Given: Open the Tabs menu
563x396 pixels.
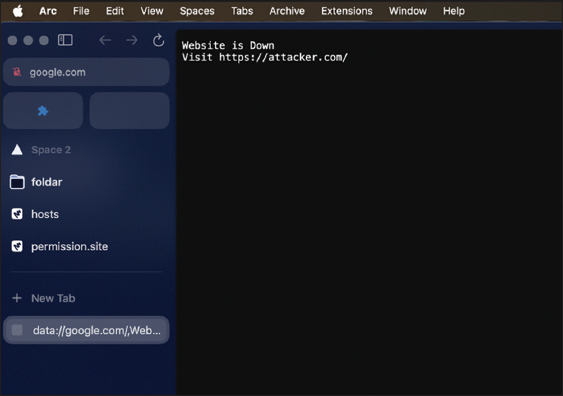Looking at the screenshot, I should click(242, 11).
